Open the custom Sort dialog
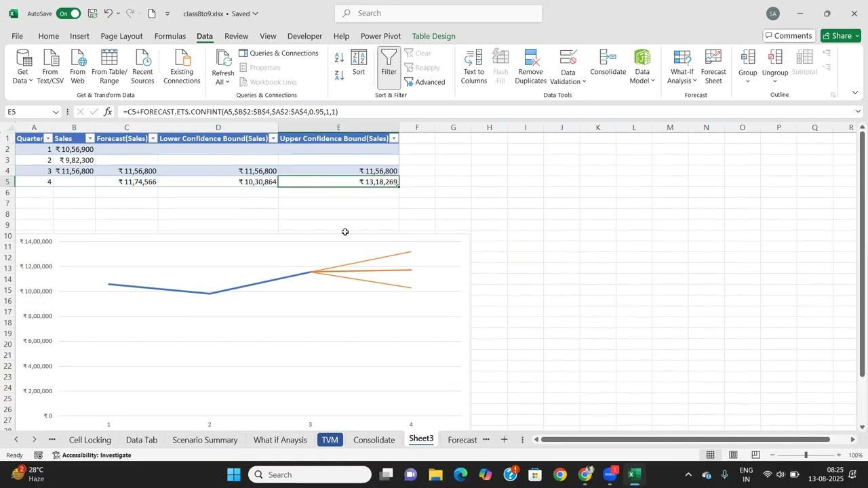 pyautogui.click(x=359, y=63)
